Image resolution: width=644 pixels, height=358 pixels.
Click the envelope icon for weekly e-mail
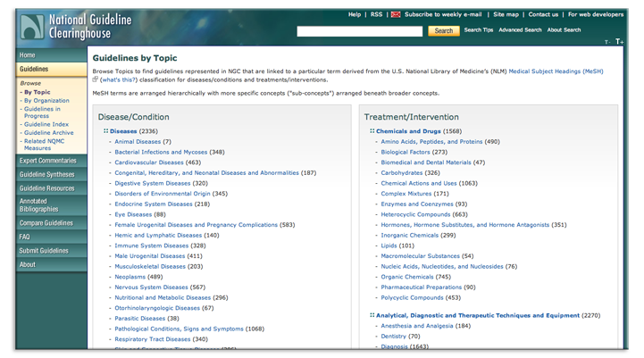(397, 14)
